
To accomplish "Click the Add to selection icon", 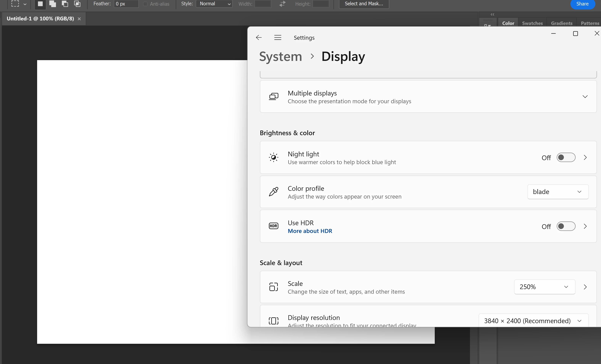I will pyautogui.click(x=52, y=4).
